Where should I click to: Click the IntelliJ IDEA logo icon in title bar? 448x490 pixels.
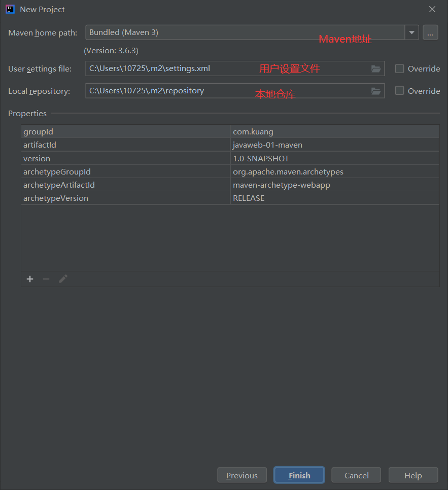click(x=10, y=9)
